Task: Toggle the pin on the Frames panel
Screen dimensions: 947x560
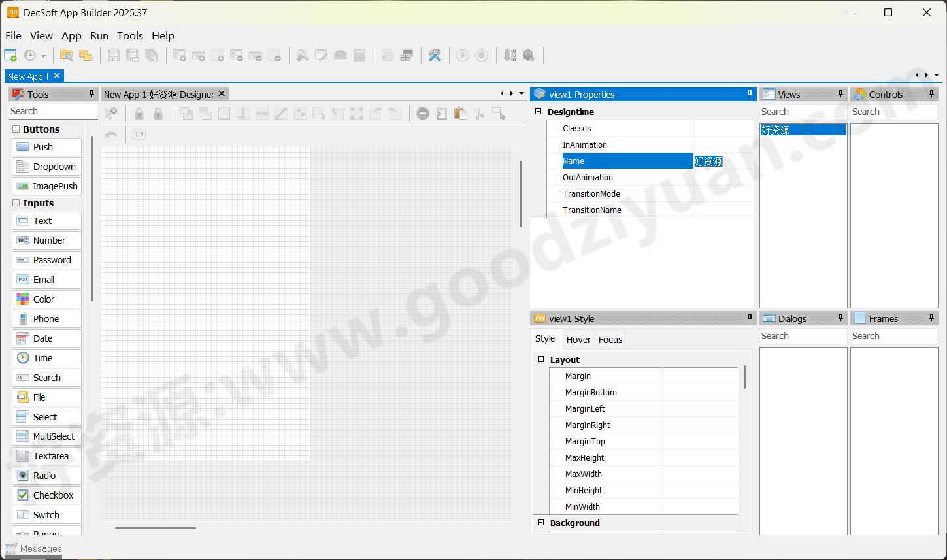Action: coord(932,318)
